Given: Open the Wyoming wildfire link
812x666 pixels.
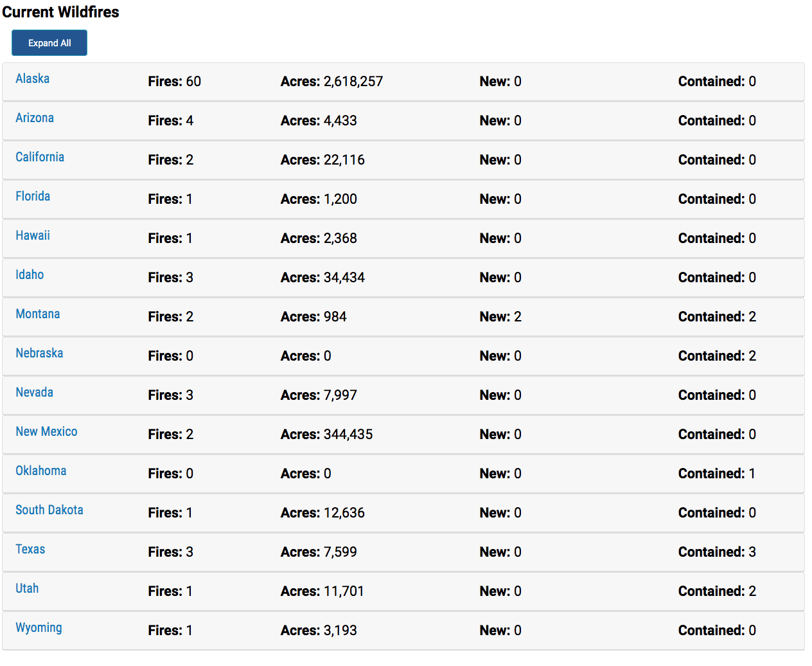Looking at the screenshot, I should (x=39, y=627).
